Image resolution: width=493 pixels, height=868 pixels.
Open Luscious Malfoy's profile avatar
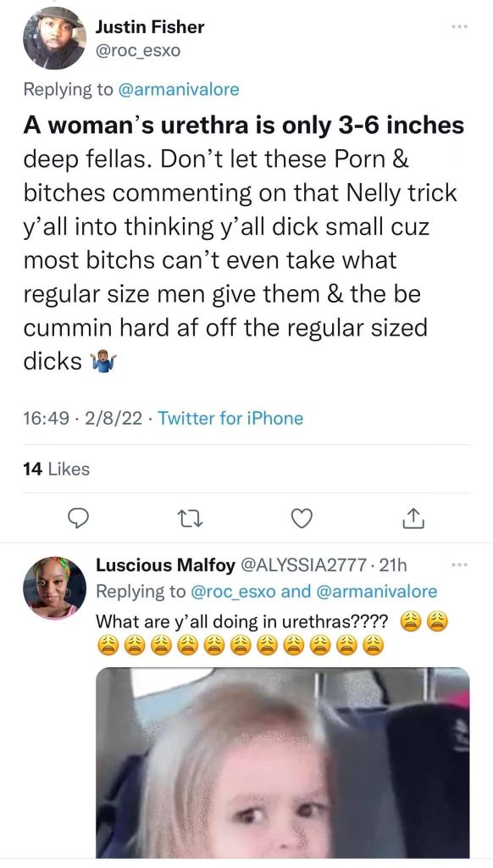coord(54,587)
